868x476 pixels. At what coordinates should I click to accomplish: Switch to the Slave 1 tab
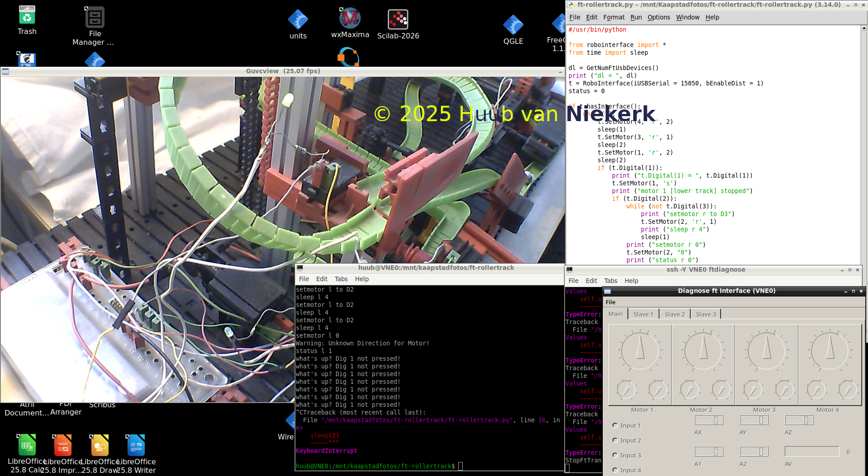coord(643,314)
